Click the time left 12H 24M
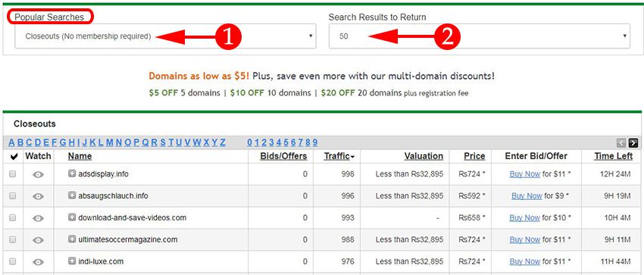This screenshot has height=275, width=644. (x=615, y=174)
